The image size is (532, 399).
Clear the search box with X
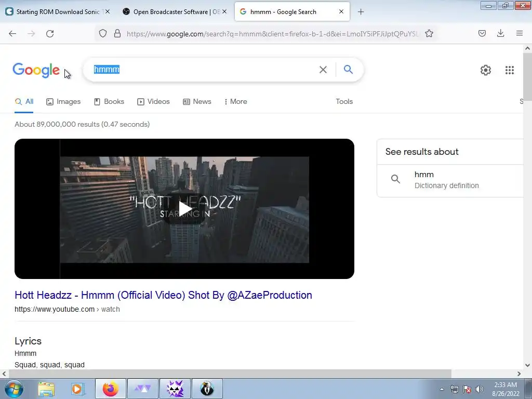click(323, 70)
